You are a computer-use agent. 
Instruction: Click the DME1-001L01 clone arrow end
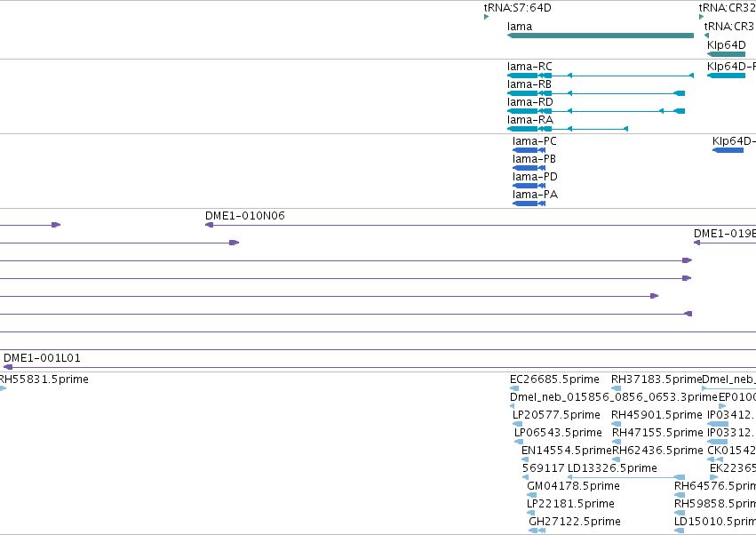point(8,368)
